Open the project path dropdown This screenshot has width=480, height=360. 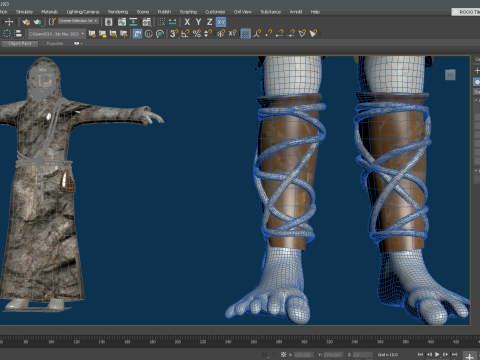56,34
